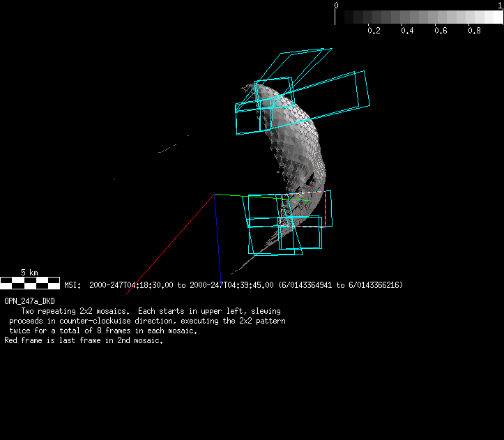This screenshot has height=440, width=504.
Task: Click the 0.4 tick label on the color bar
Action: [x=407, y=31]
